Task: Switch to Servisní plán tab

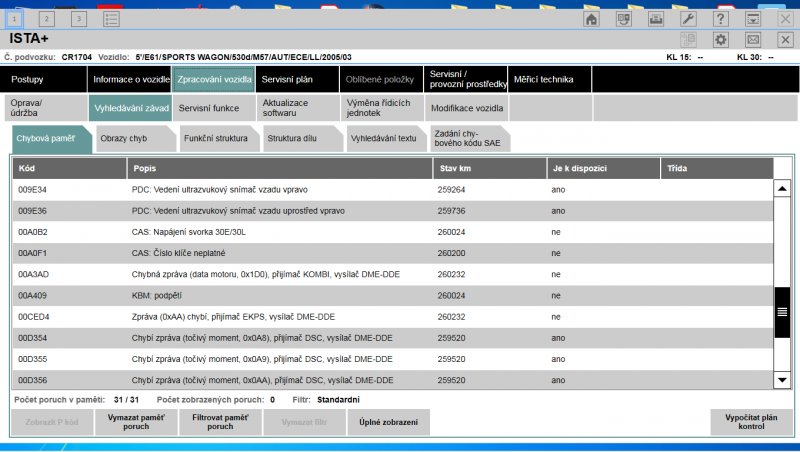Action: pos(297,79)
